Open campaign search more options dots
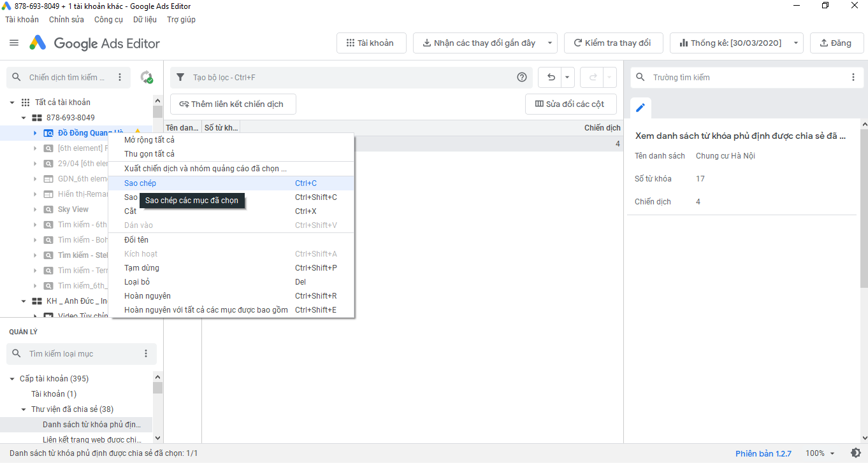 coord(120,78)
